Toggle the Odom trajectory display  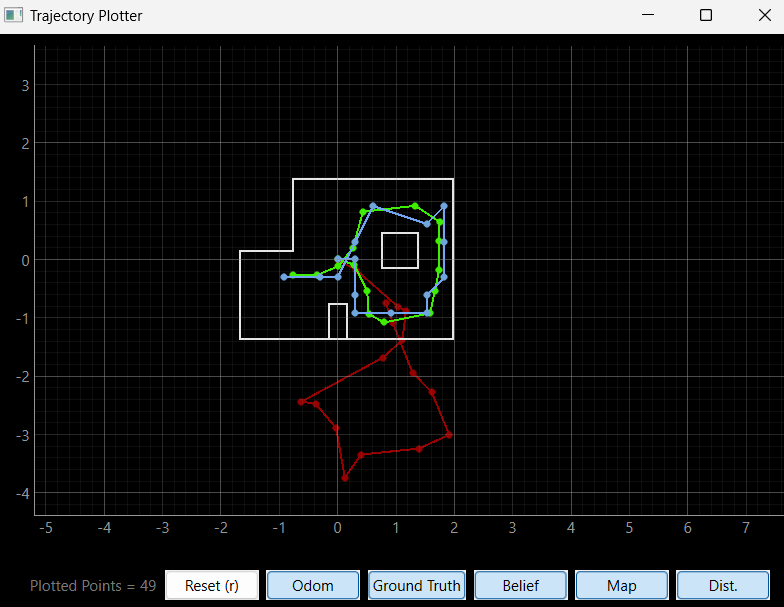click(312, 585)
